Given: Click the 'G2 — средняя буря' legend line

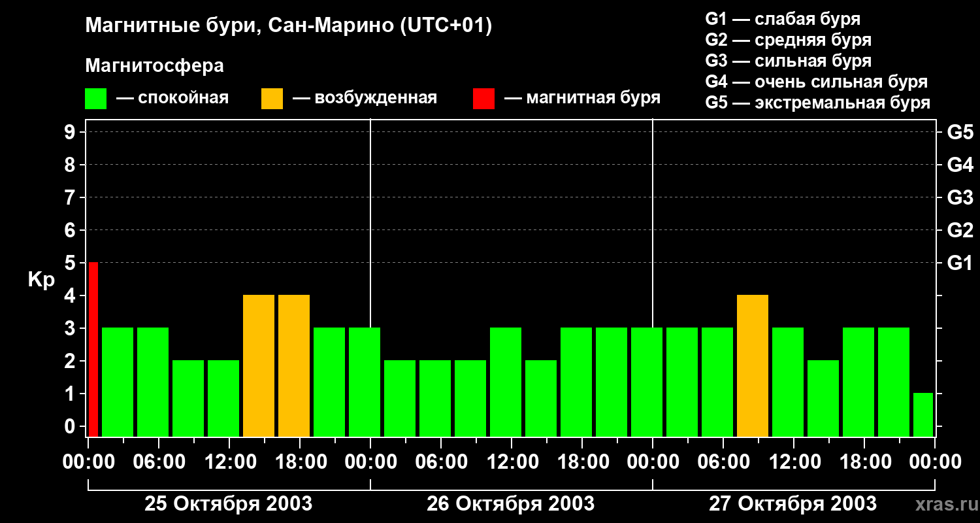Looking at the screenshot, I should [x=789, y=40].
